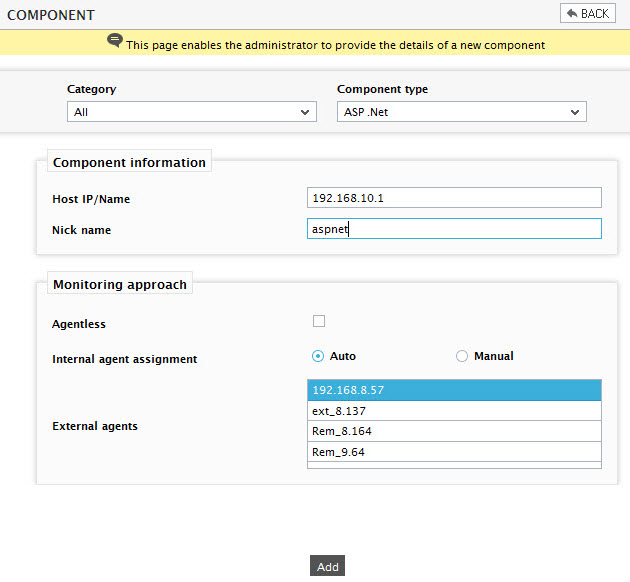Screen dimensions: 630x582
Task: Choose external agent 192.168.8.57
Action: coord(454,390)
